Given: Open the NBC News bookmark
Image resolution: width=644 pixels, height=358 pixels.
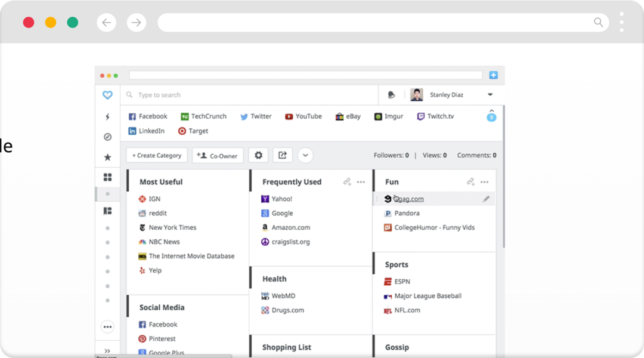Looking at the screenshot, I should (159, 242).
